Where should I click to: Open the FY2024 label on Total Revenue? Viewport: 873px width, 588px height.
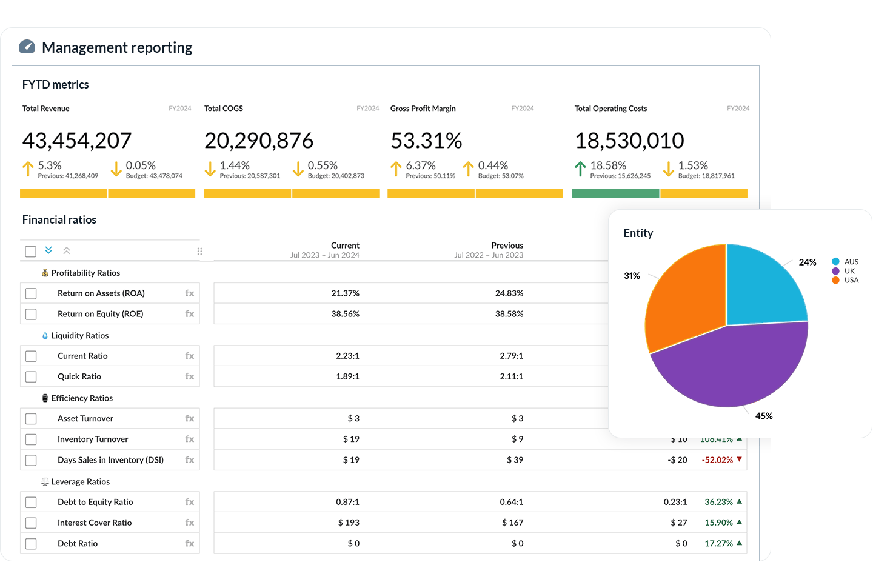180,108
